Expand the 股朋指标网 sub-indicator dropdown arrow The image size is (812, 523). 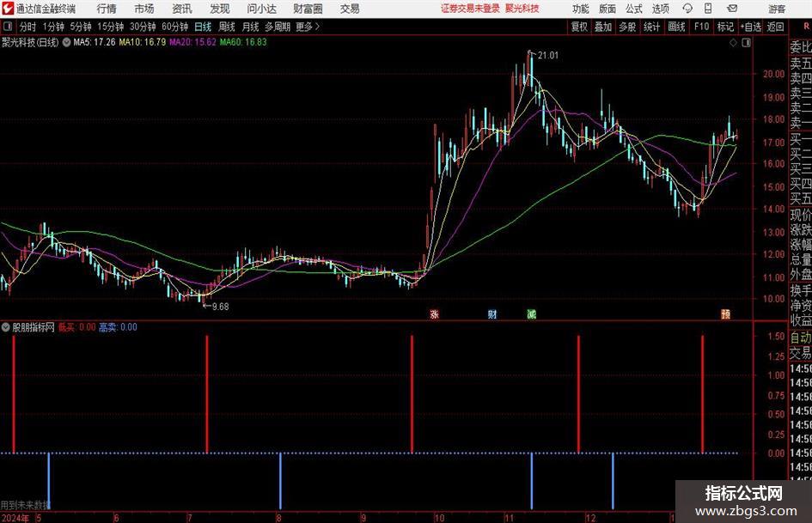(6, 327)
